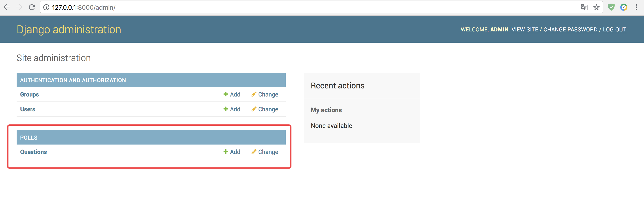The height and width of the screenshot is (215, 644).
Task: Click the pencil icon for Users Change
Action: tap(254, 109)
